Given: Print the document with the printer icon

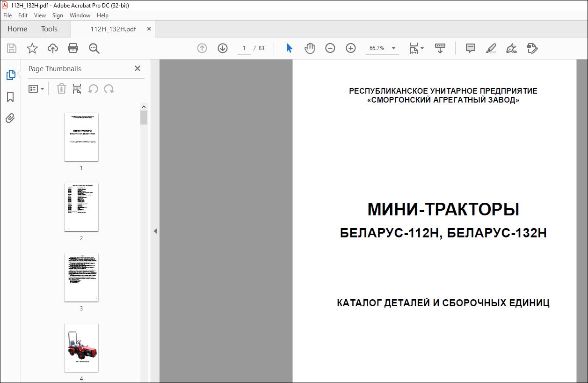Looking at the screenshot, I should pyautogui.click(x=73, y=48).
